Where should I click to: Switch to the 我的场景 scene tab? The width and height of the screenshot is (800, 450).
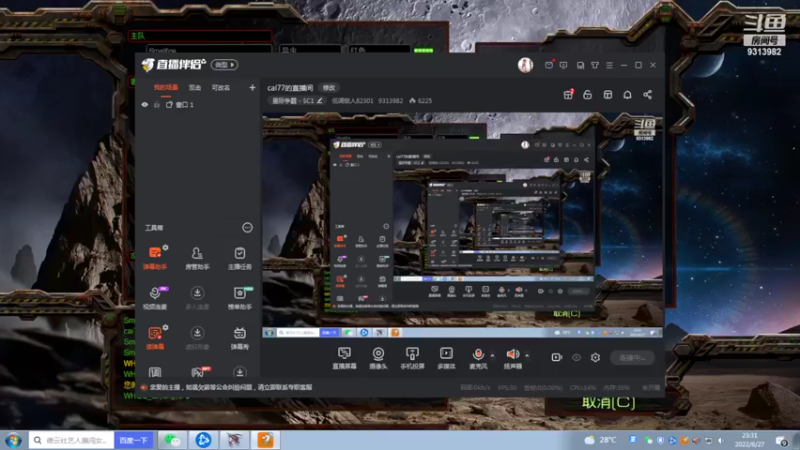166,88
